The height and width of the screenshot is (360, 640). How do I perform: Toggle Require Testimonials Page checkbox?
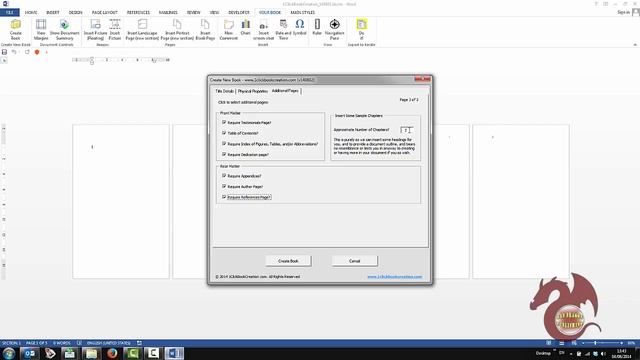click(224, 122)
